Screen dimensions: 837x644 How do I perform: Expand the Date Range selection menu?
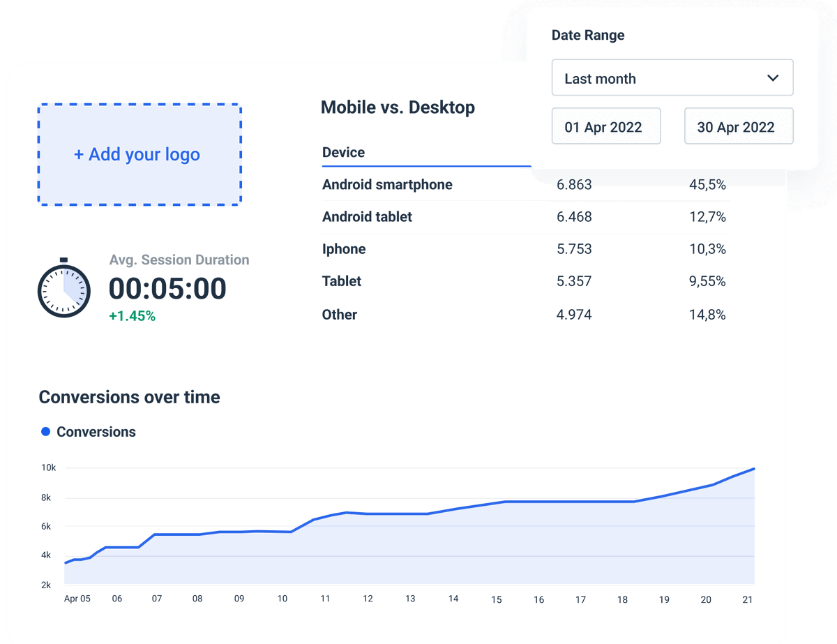(x=672, y=77)
